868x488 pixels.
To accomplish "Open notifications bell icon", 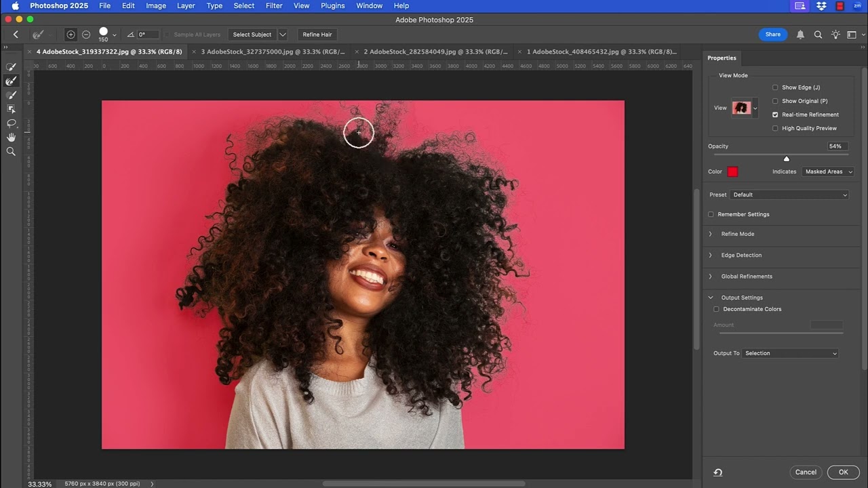I will pyautogui.click(x=800, y=35).
